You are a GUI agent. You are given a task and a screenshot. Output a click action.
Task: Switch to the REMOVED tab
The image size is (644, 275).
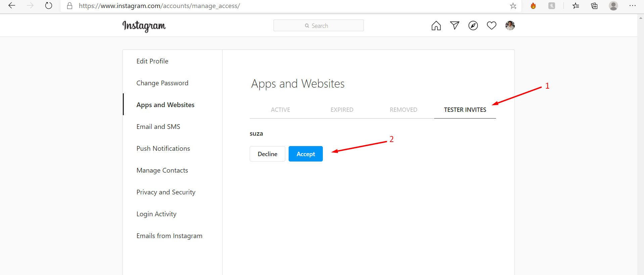point(403,110)
